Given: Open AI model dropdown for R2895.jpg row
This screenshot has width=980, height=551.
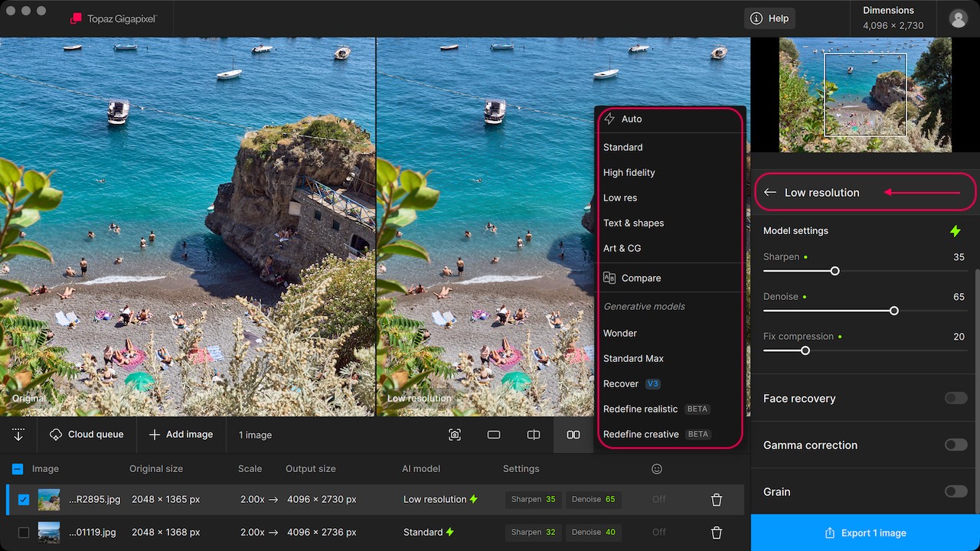Looking at the screenshot, I should [x=440, y=500].
